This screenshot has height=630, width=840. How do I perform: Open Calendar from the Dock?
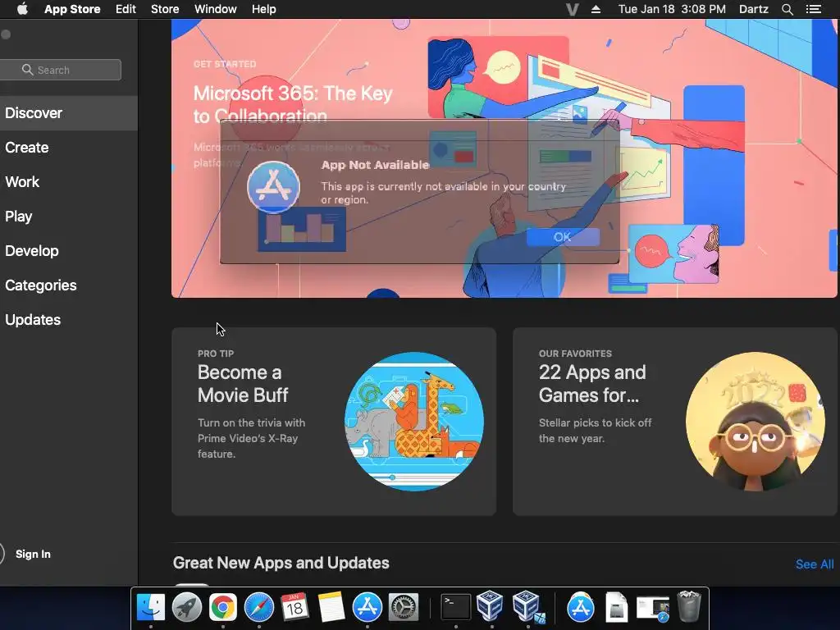coord(294,607)
